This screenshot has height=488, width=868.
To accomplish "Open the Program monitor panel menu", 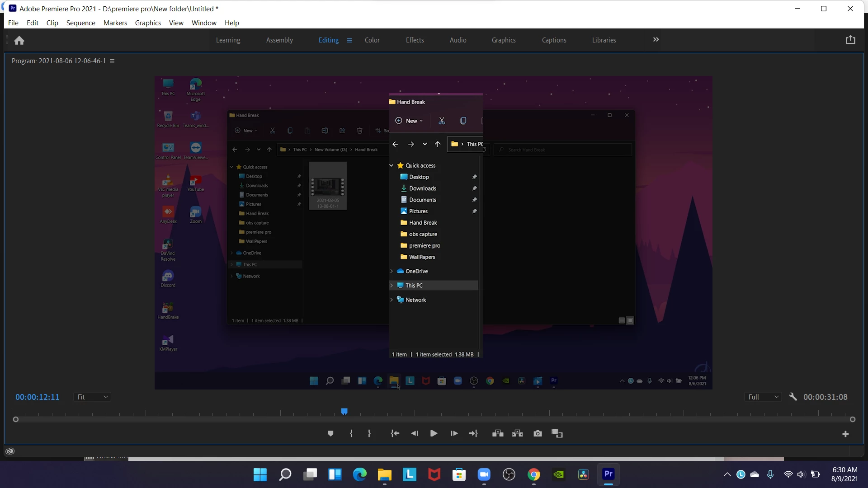I will click(x=112, y=61).
